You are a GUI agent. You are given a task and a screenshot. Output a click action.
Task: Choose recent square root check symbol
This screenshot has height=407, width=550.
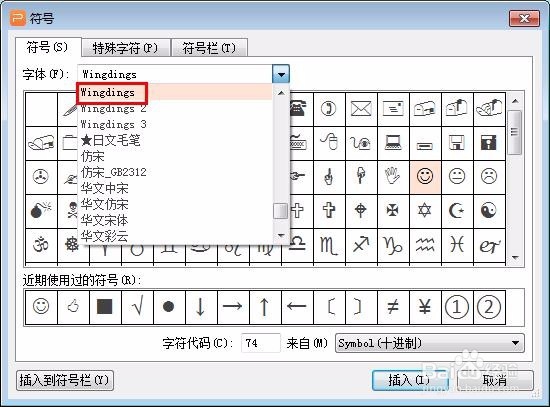point(137,307)
